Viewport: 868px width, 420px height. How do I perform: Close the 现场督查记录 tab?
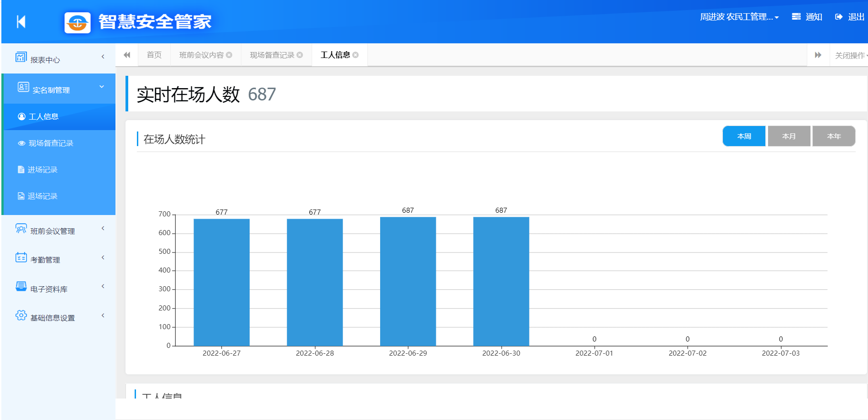[x=300, y=55]
